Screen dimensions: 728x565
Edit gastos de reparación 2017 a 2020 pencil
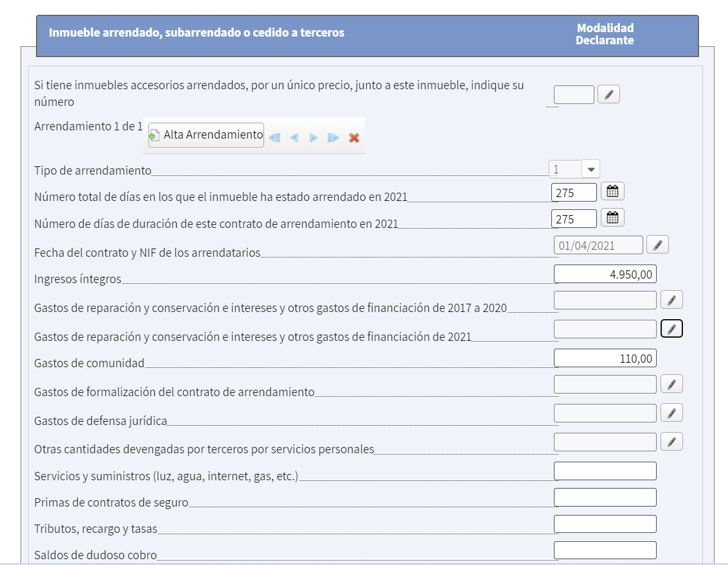[671, 300]
